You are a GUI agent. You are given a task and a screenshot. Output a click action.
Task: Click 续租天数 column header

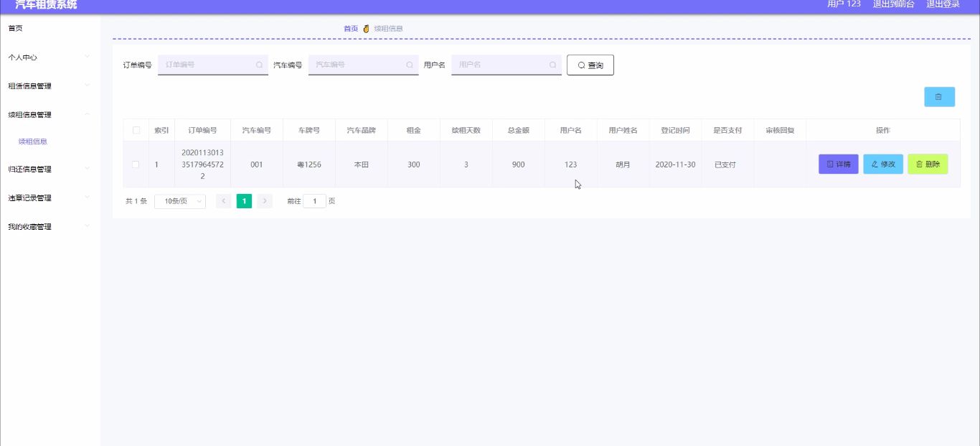[x=466, y=130]
